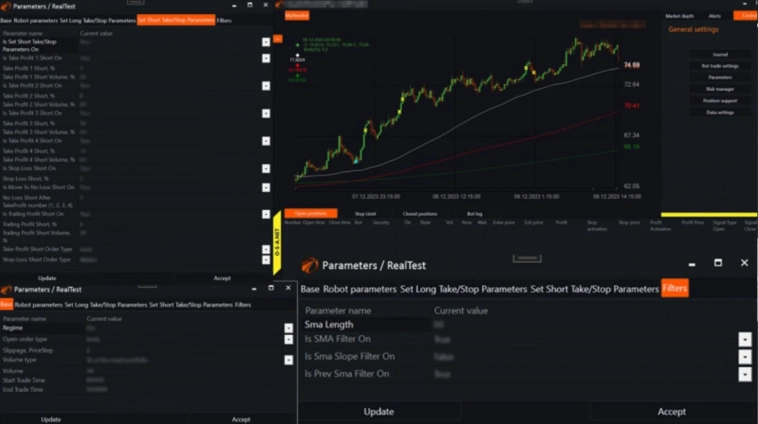Click the OsEngine logo in the Filters parameters window
This screenshot has width=758, height=424.
click(311, 265)
